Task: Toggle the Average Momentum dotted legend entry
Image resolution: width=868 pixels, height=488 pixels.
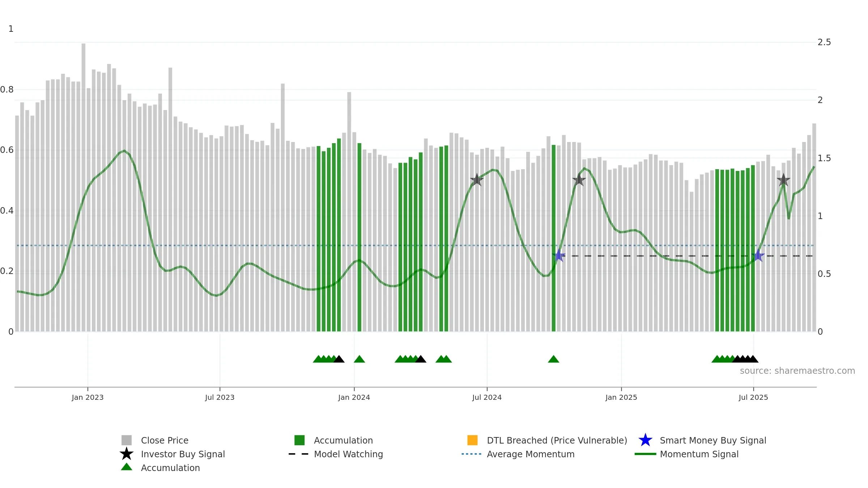Action: coord(518,454)
